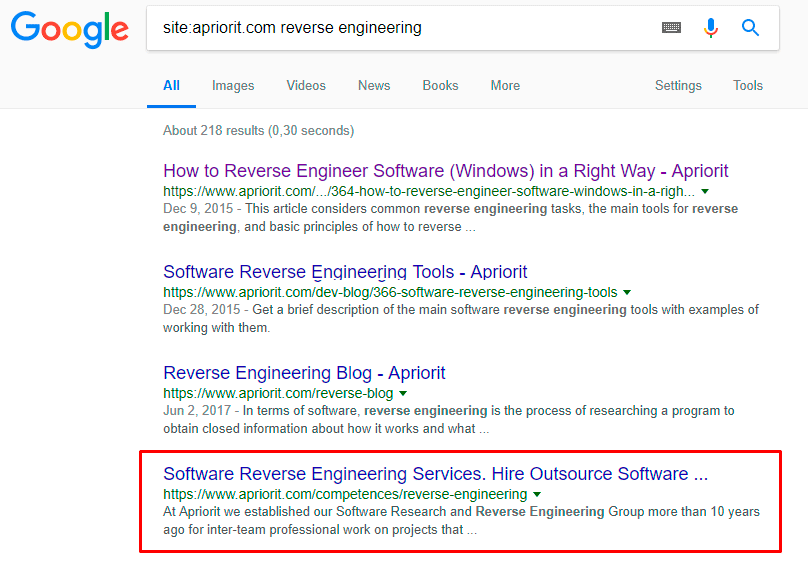
Task: Open 'Software Reverse Engineering Tools - Apriorit' result
Action: [345, 271]
